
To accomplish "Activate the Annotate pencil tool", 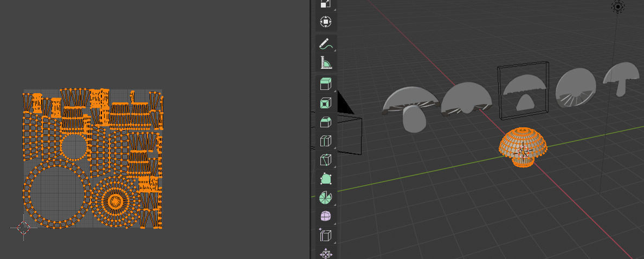I will coord(326,43).
